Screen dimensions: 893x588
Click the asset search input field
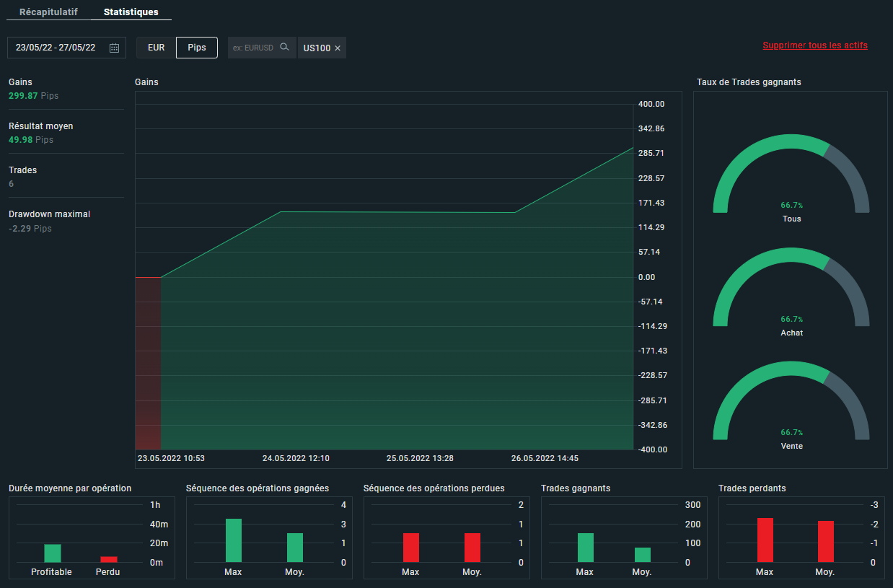pos(254,48)
